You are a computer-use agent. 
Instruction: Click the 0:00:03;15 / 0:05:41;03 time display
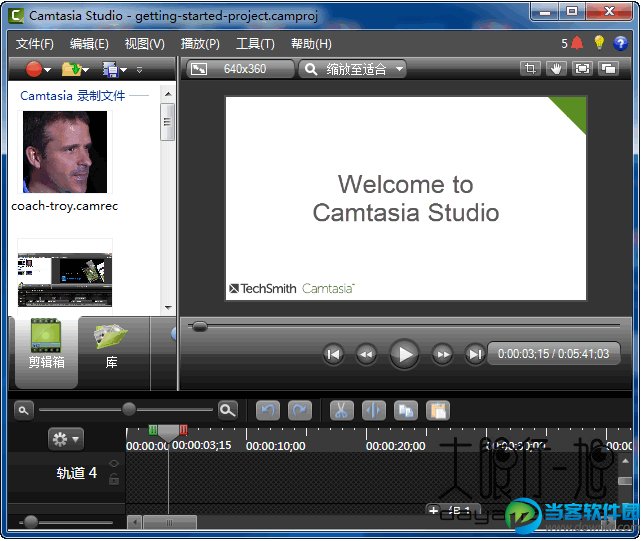(554, 354)
